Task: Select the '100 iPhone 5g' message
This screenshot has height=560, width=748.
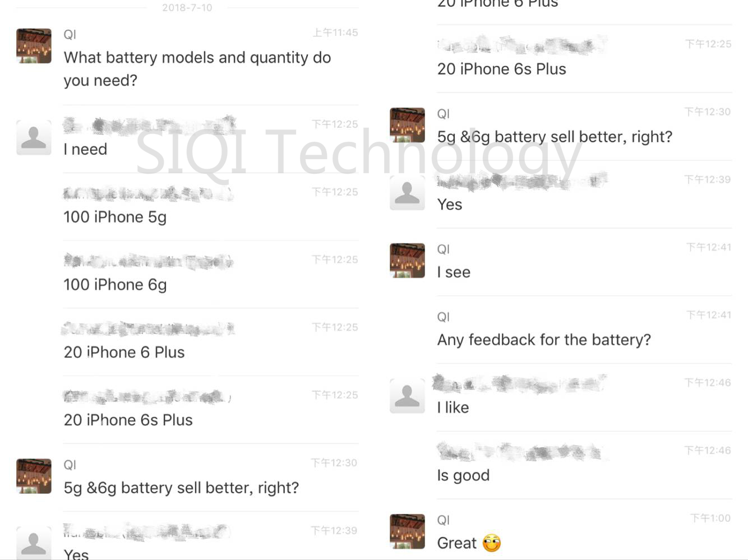Action: (x=115, y=217)
